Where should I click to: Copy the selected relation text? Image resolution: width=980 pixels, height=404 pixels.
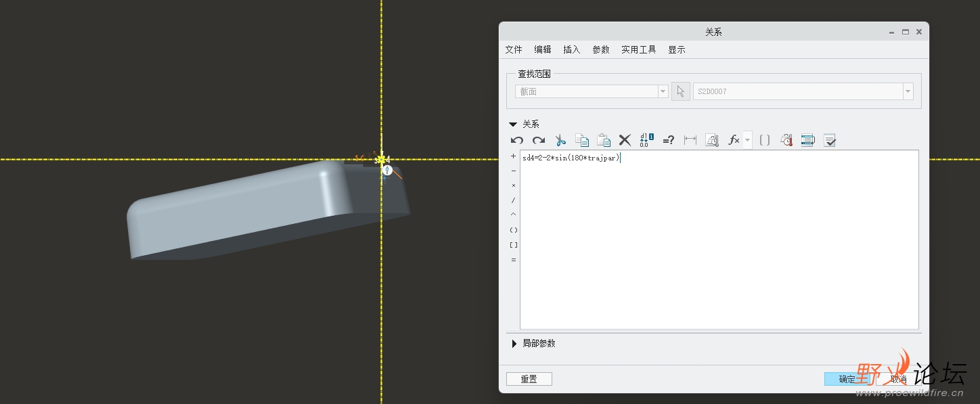(x=582, y=140)
